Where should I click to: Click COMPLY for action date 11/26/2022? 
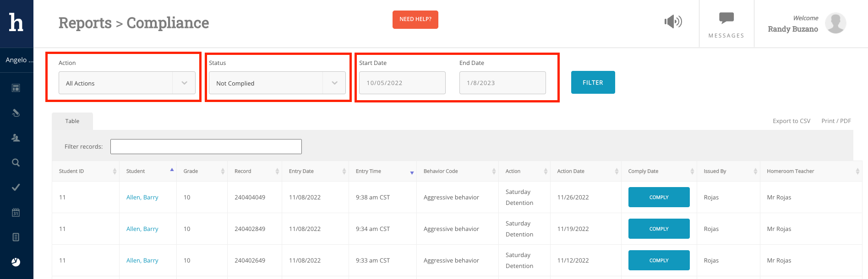coord(659,197)
